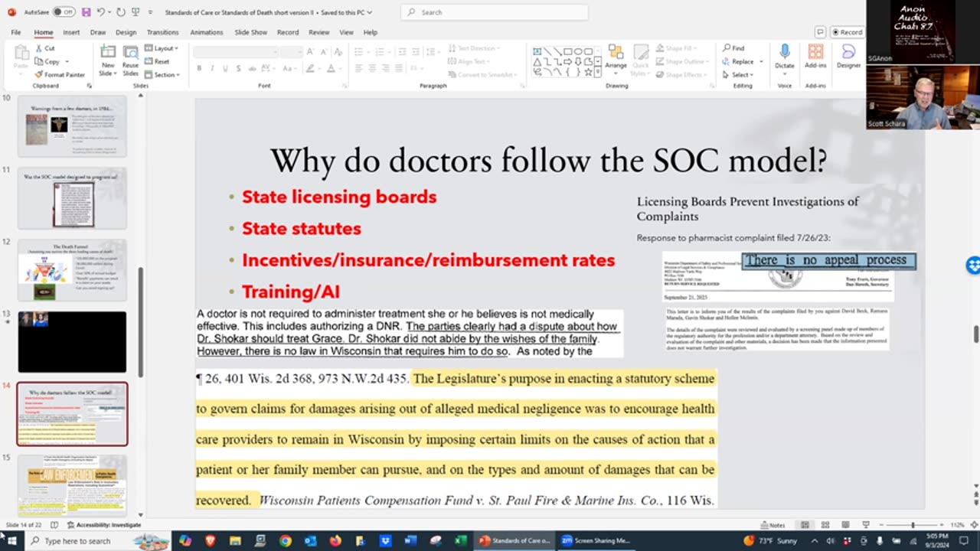Adjust the zoom slider in status bar
This screenshot has width=980, height=551.
point(912,525)
